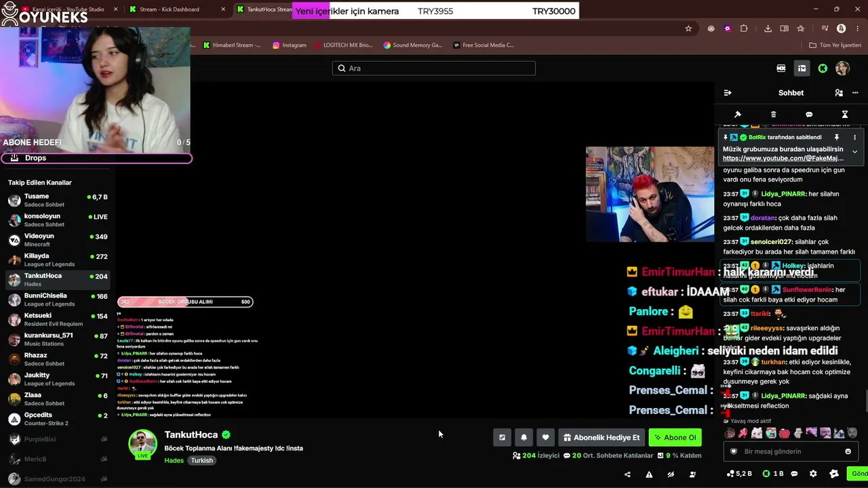868x488 pixels.
Task: Open the Ketsueki channel in sidebar
Action: tap(58, 319)
